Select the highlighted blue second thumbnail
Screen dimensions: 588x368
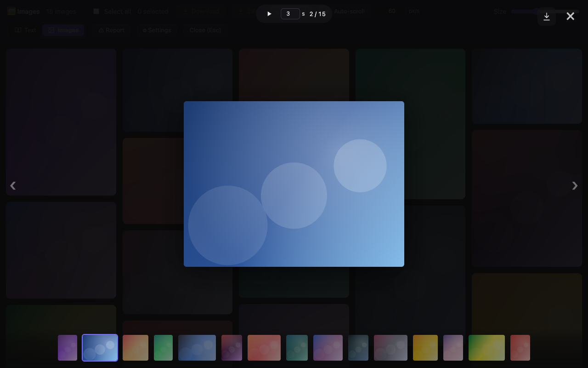tap(100, 348)
